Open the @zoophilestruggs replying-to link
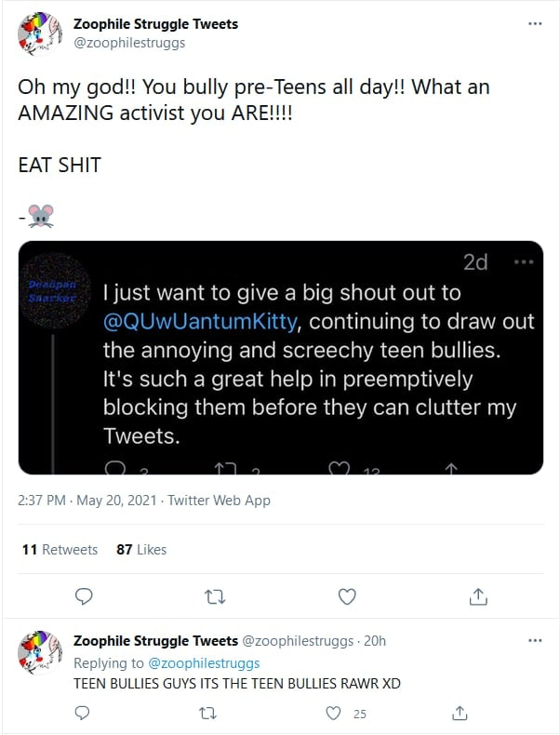Image resolution: width=560 pixels, height=735 pixels. pyautogui.click(x=204, y=662)
